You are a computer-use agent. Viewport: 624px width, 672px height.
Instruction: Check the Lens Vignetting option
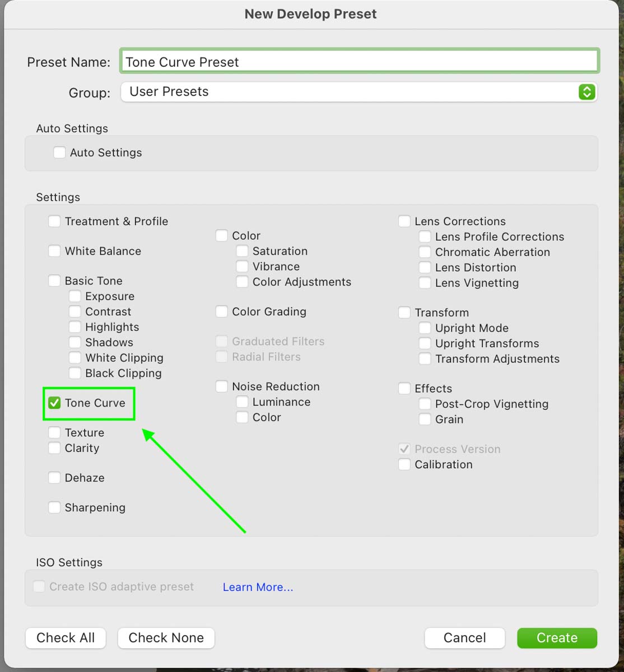pyautogui.click(x=425, y=283)
